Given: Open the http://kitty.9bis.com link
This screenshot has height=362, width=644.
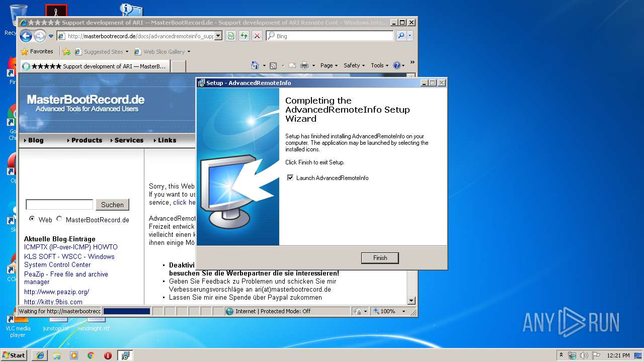Looking at the screenshot, I should click(x=53, y=302).
